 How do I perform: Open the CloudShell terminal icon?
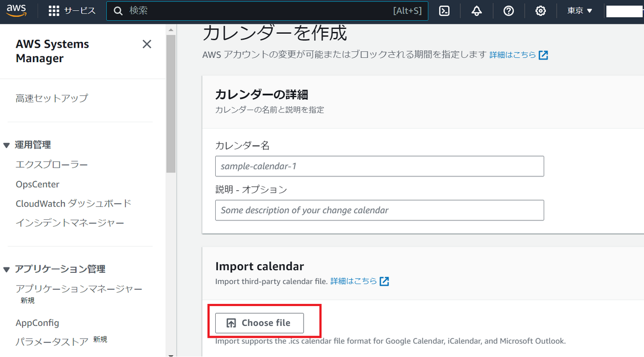point(444,11)
